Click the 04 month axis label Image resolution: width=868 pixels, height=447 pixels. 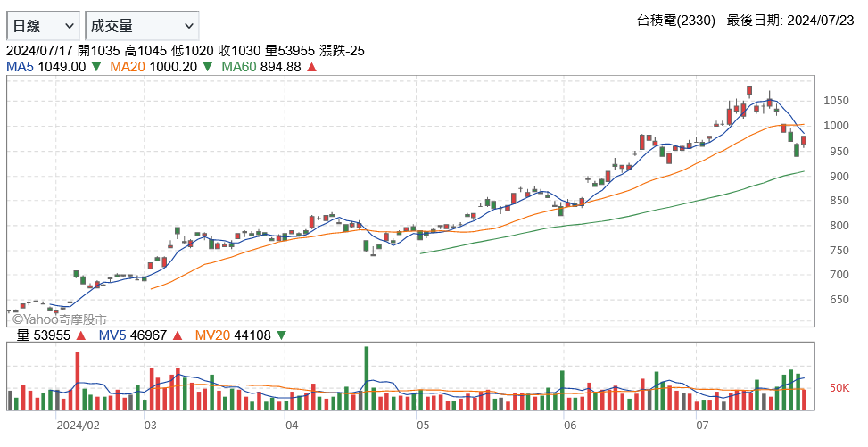[x=292, y=426]
